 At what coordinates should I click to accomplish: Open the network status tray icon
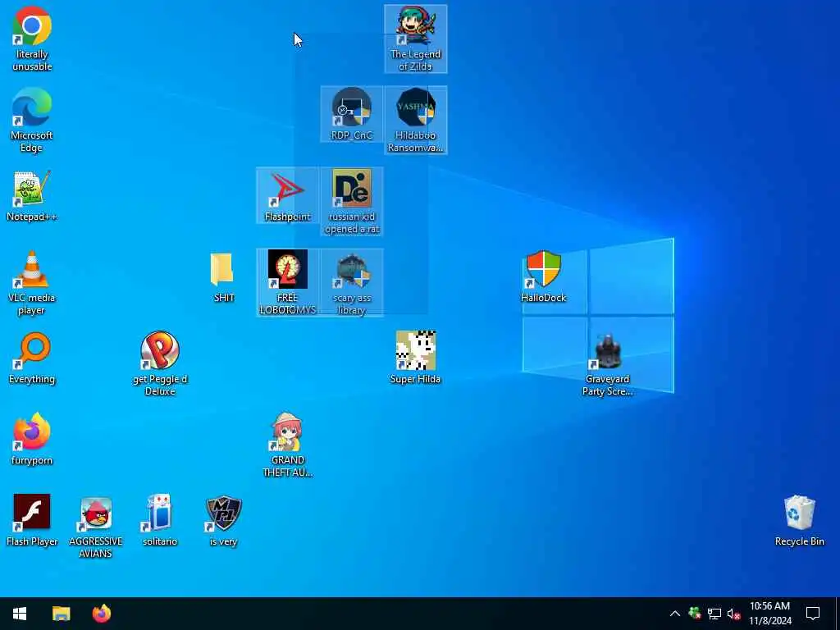[x=714, y=614]
